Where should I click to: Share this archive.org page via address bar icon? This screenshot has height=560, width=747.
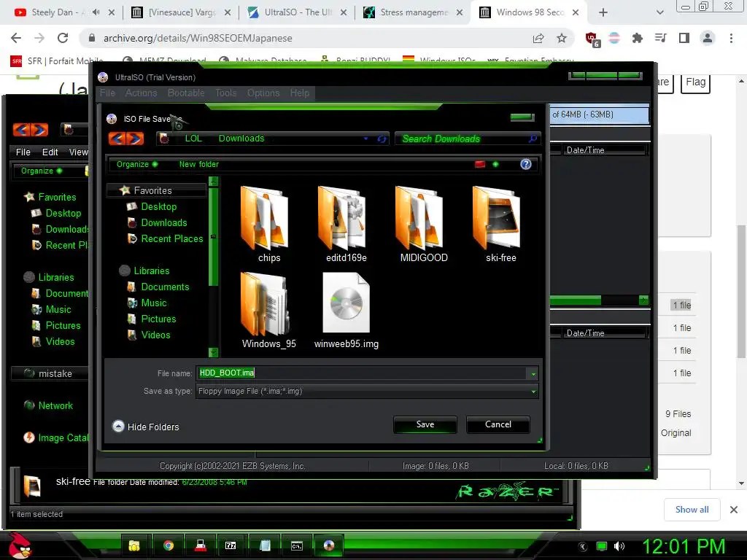(x=538, y=38)
